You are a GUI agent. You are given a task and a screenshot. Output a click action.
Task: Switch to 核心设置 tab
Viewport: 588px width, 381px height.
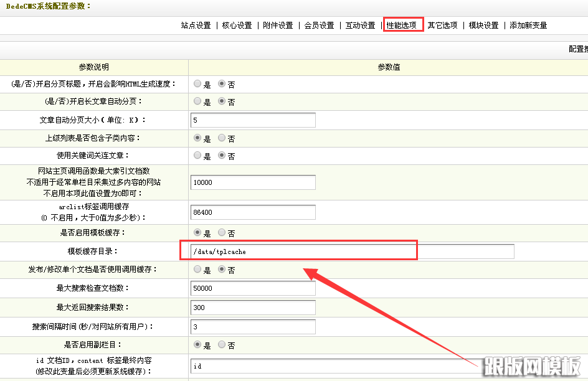(x=237, y=26)
